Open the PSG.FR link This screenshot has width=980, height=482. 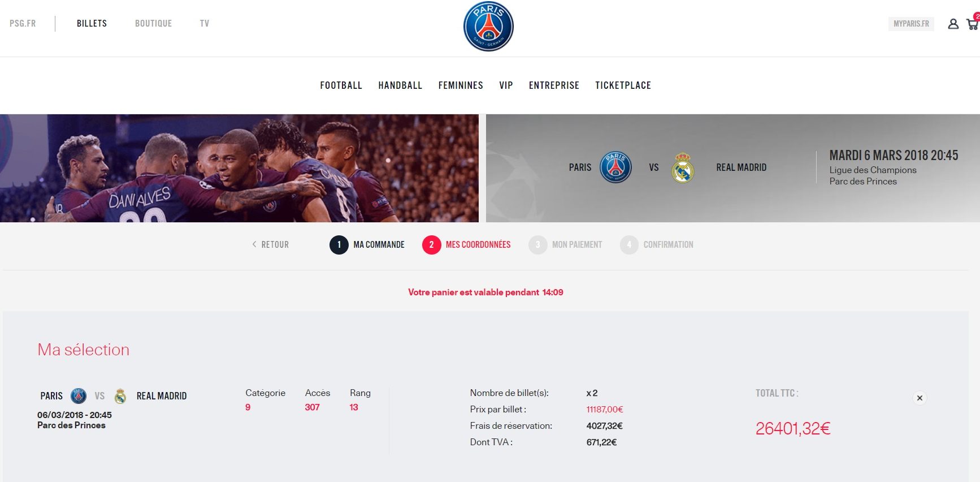[x=23, y=23]
